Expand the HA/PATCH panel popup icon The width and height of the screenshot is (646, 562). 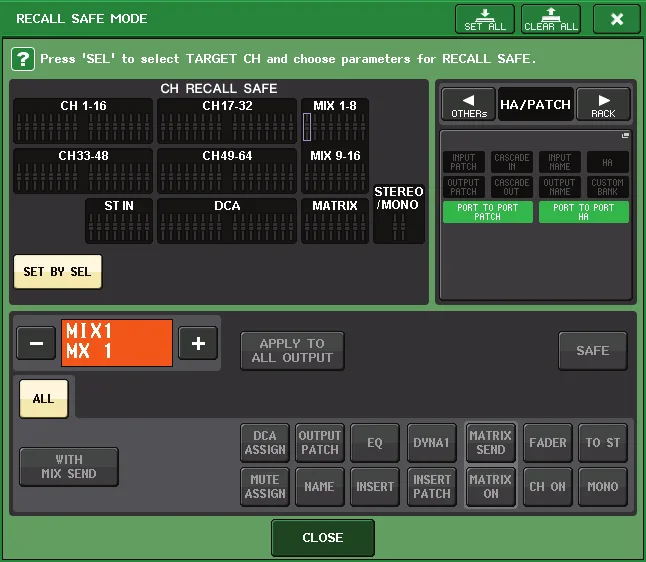(x=625, y=135)
